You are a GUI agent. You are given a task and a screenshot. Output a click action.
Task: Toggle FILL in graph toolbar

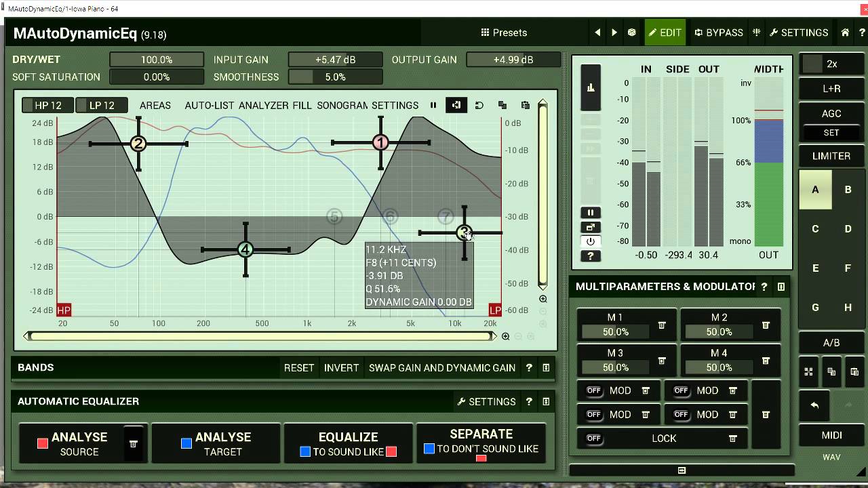tap(302, 105)
